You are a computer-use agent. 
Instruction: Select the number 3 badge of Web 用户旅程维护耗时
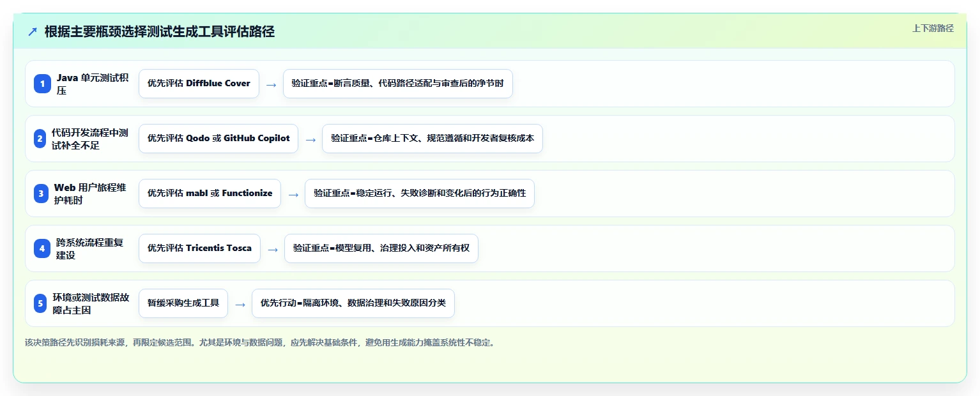click(x=41, y=194)
